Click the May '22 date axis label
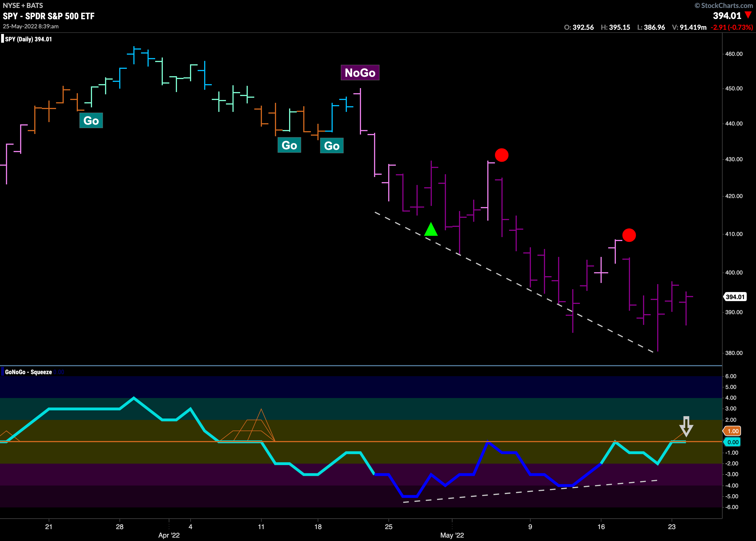 [x=452, y=535]
